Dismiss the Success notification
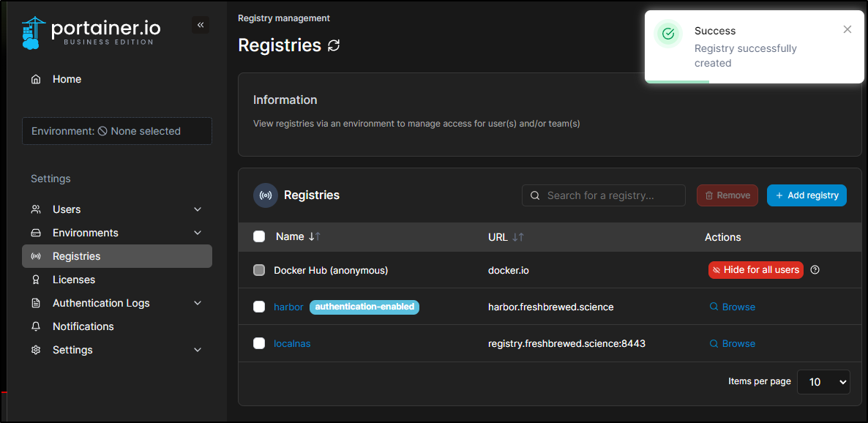 click(848, 29)
